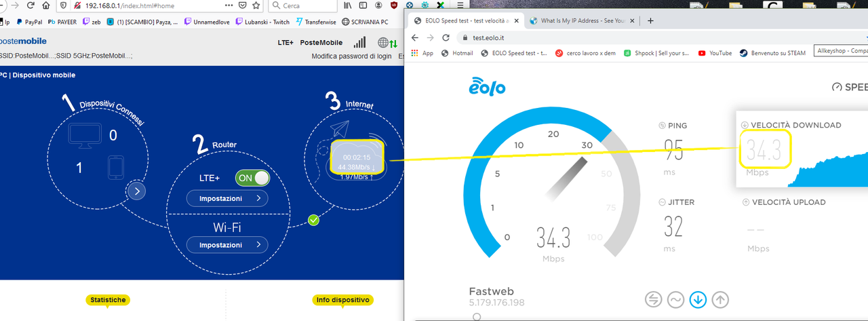Open SCRIVANIA PC bookmark
The image size is (868, 321).
pos(365,22)
